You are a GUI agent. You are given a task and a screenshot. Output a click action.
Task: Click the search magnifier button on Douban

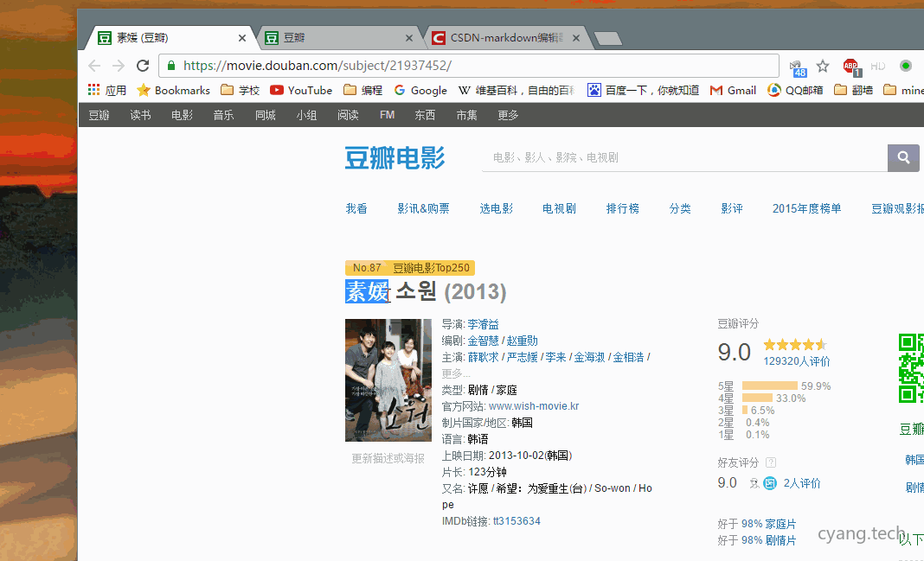pos(903,157)
